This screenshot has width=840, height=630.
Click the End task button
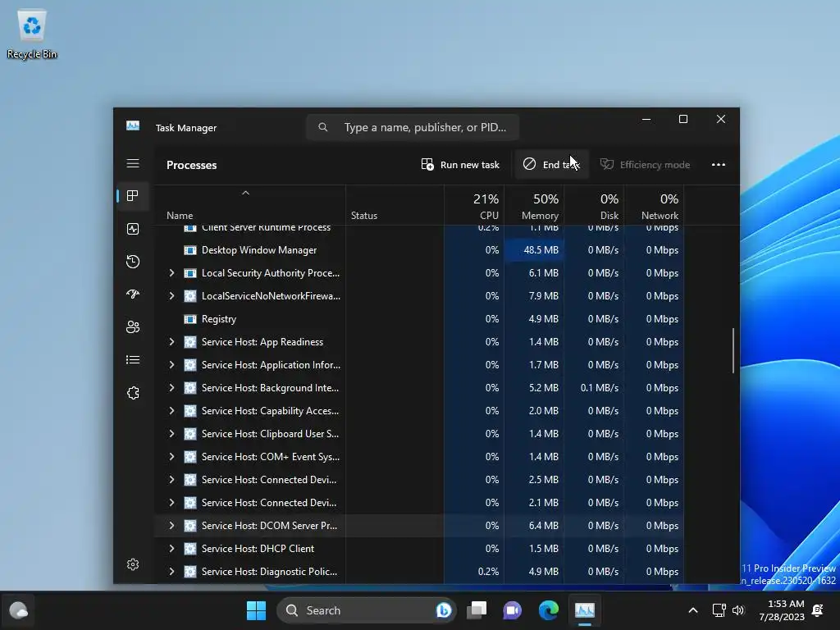(x=552, y=164)
